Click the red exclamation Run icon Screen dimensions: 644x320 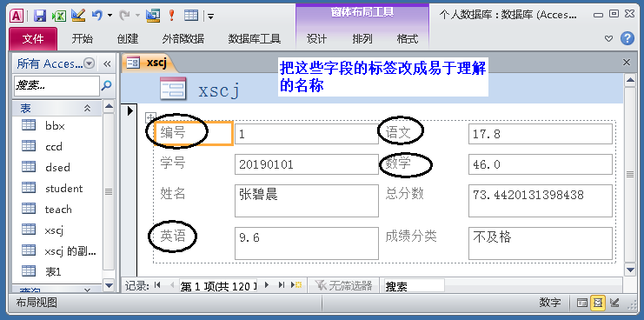coord(172,16)
